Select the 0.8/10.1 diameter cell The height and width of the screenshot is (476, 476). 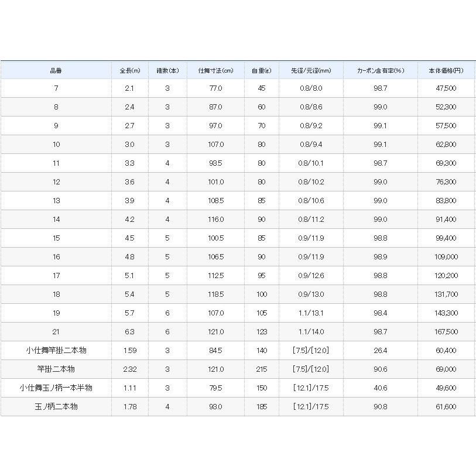pyautogui.click(x=311, y=163)
